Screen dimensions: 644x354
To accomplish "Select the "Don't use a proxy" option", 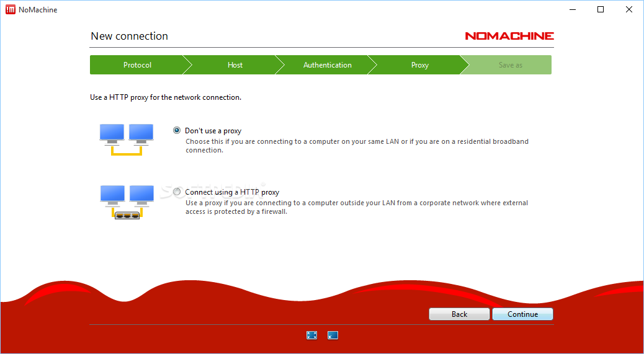I will coord(177,130).
